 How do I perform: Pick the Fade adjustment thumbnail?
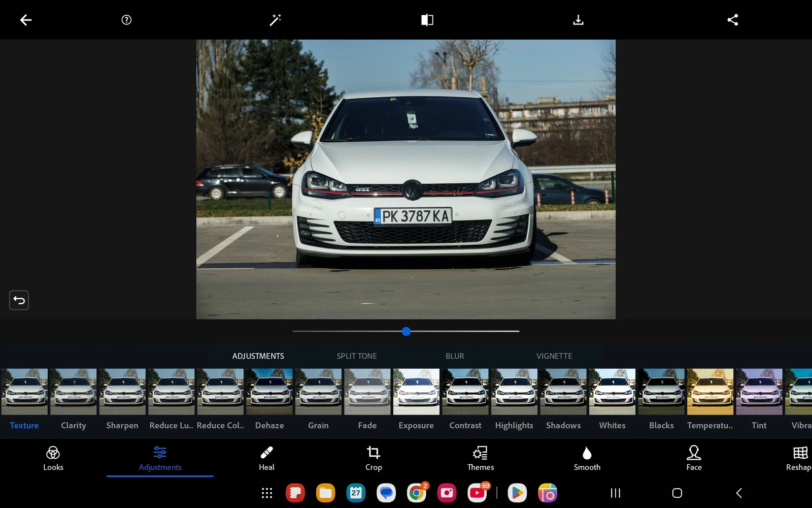pos(367,392)
